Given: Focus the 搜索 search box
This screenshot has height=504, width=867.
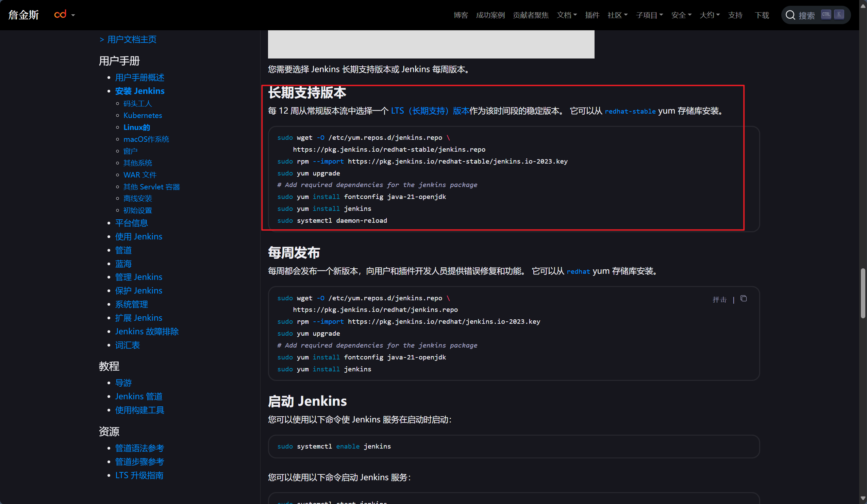Looking at the screenshot, I should (x=816, y=15).
